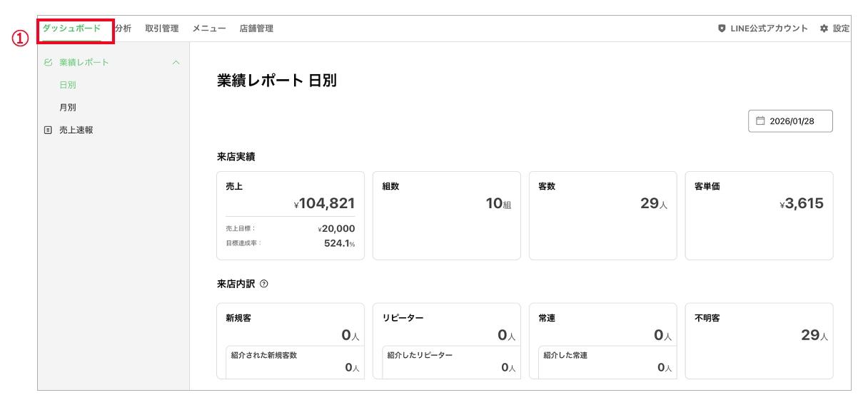Select 月別 in the sidebar
Screen dimensions: 868x405
pos(68,108)
